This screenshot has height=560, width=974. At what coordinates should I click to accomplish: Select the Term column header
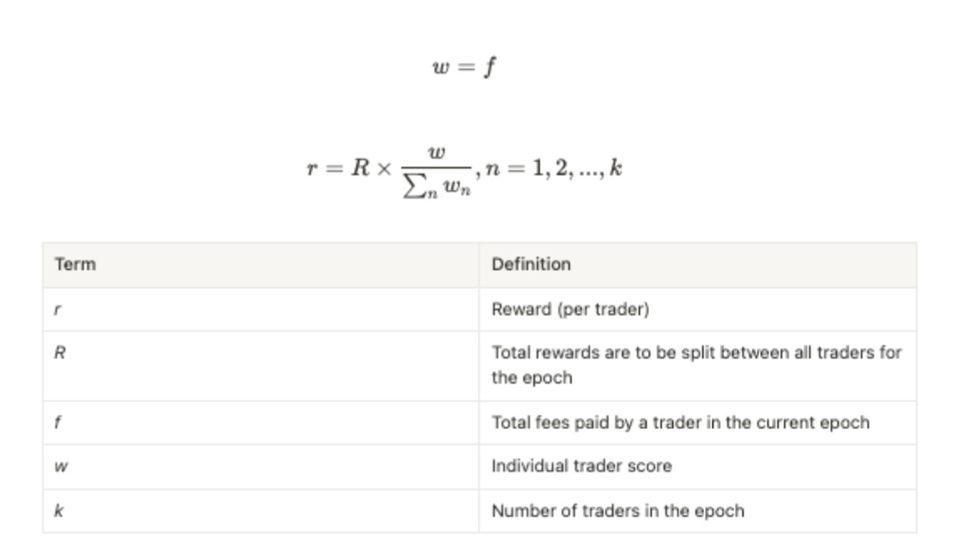[75, 265]
